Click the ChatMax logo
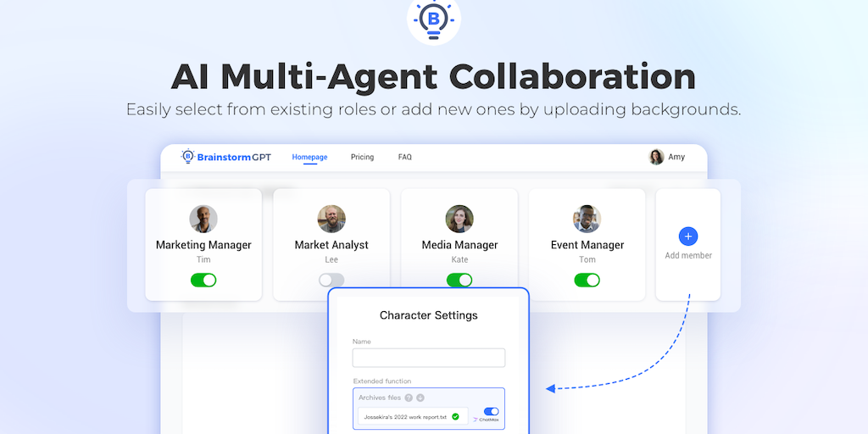 tap(486, 420)
